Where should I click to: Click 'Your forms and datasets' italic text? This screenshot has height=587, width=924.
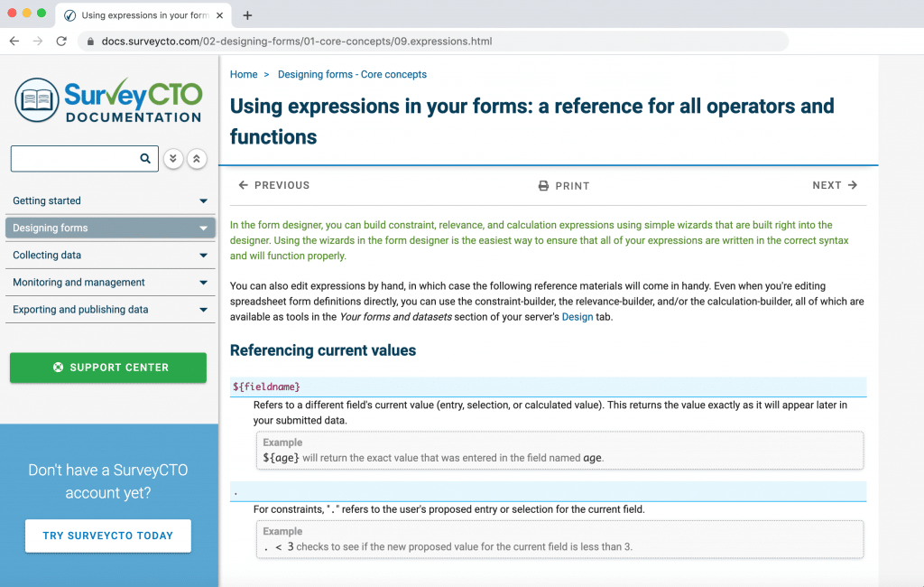(x=395, y=317)
